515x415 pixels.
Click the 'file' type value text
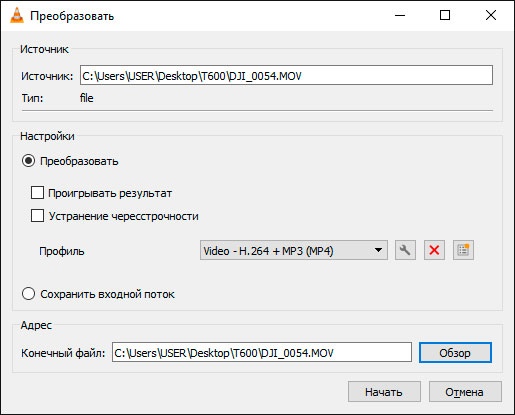tap(87, 98)
